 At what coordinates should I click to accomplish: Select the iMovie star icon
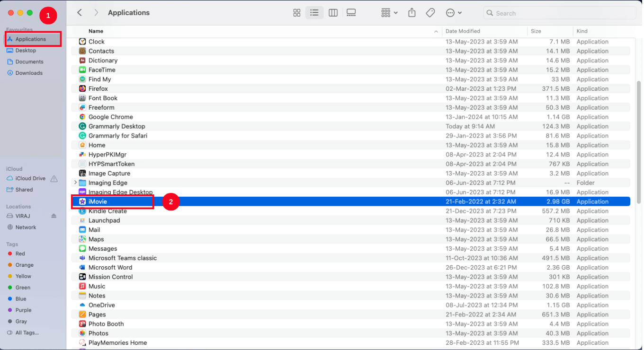[82, 201]
